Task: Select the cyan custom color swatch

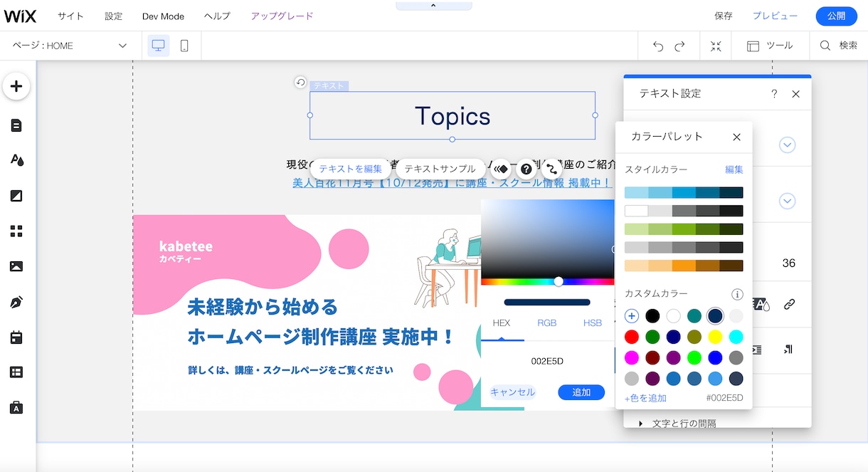Action: pyautogui.click(x=736, y=337)
